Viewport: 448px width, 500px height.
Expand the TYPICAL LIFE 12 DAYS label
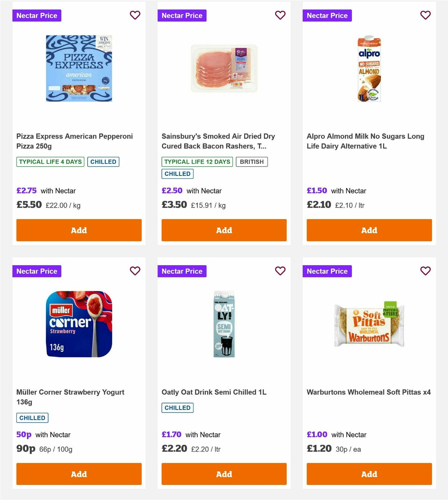pos(197,162)
